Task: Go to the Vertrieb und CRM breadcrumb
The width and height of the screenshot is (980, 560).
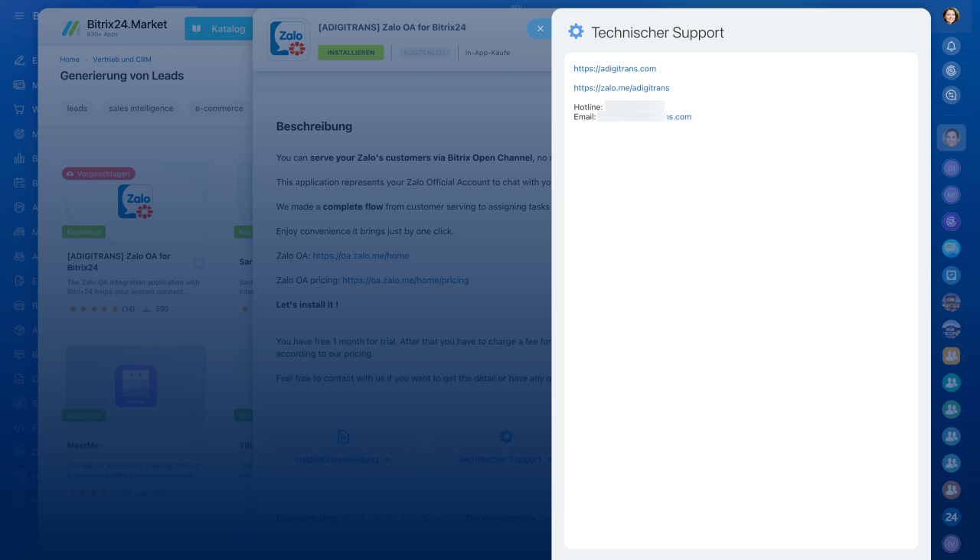Action: coord(122,60)
